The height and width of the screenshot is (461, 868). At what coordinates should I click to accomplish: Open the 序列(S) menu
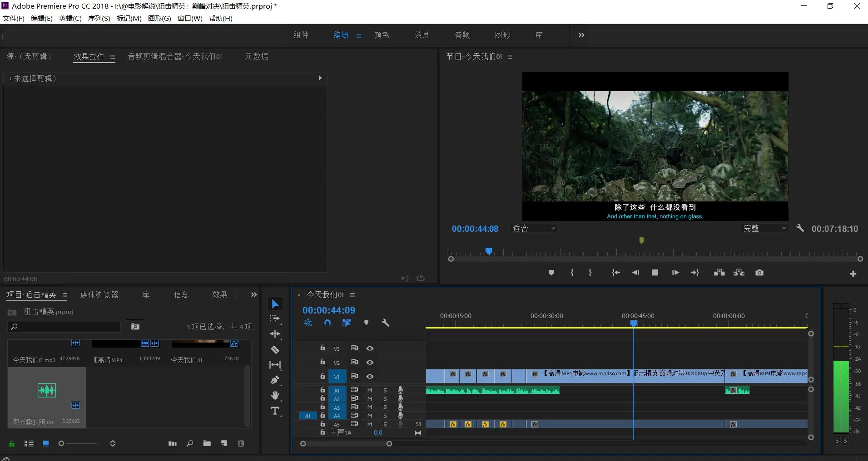(99, 18)
